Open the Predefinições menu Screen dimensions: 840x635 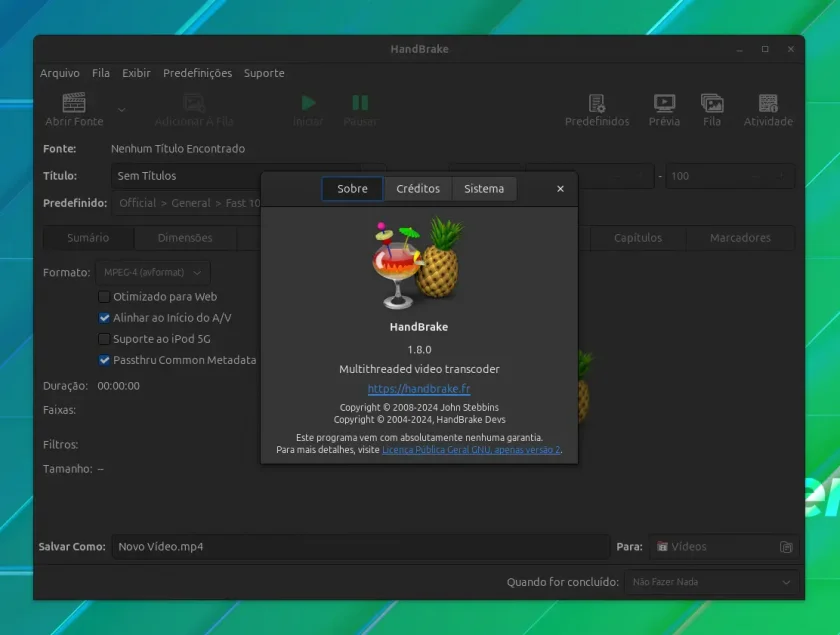(x=197, y=73)
